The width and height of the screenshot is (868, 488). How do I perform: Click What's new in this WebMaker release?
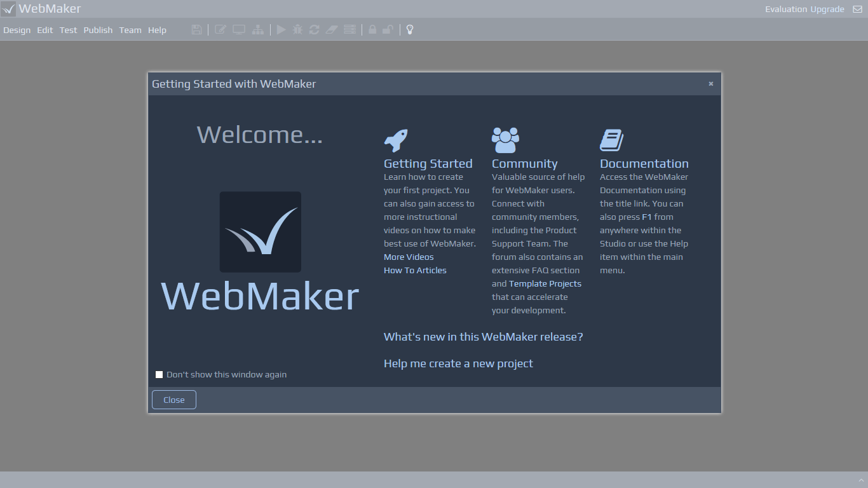point(484,337)
